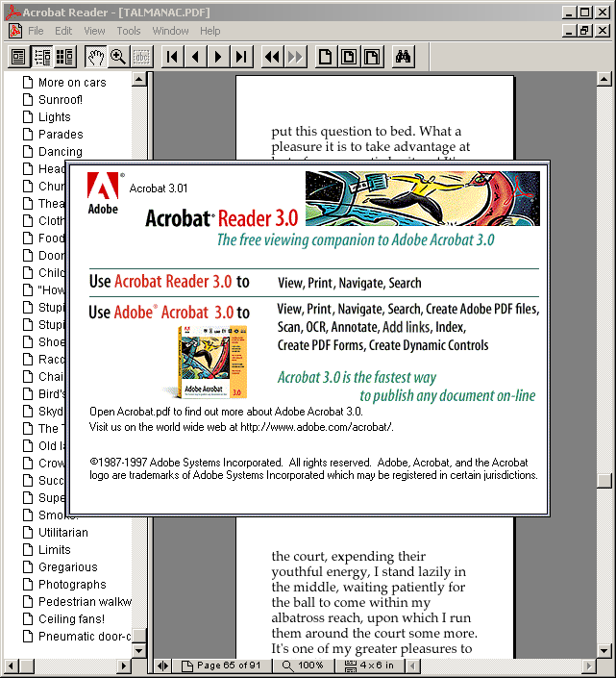Select the Hand tool
The height and width of the screenshot is (678, 616).
[96, 57]
